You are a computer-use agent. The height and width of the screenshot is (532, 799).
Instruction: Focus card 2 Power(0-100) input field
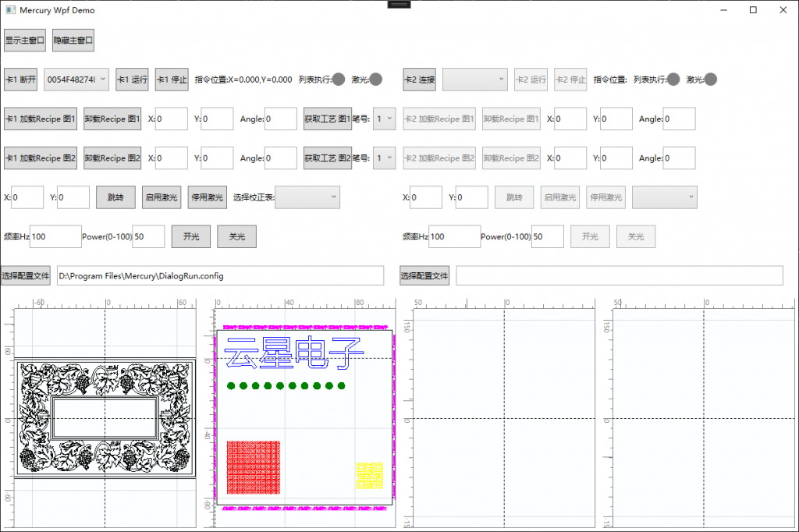tap(547, 236)
